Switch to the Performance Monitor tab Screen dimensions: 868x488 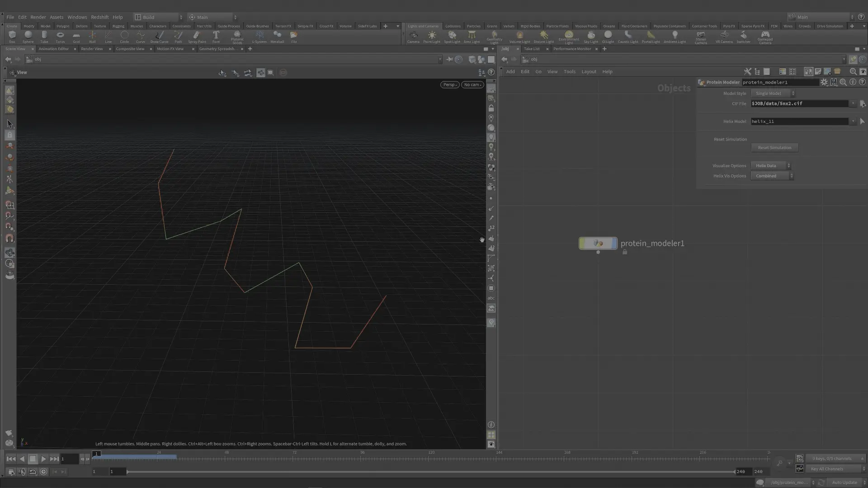(x=572, y=49)
